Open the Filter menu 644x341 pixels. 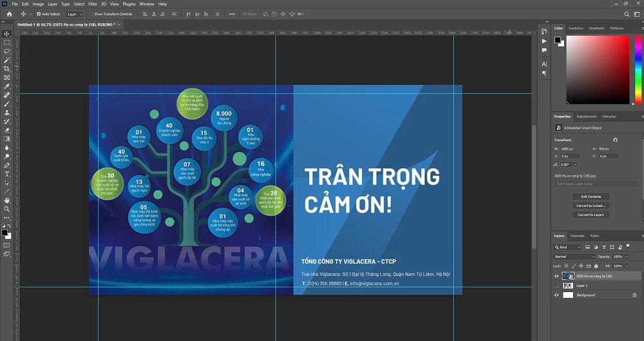click(93, 4)
